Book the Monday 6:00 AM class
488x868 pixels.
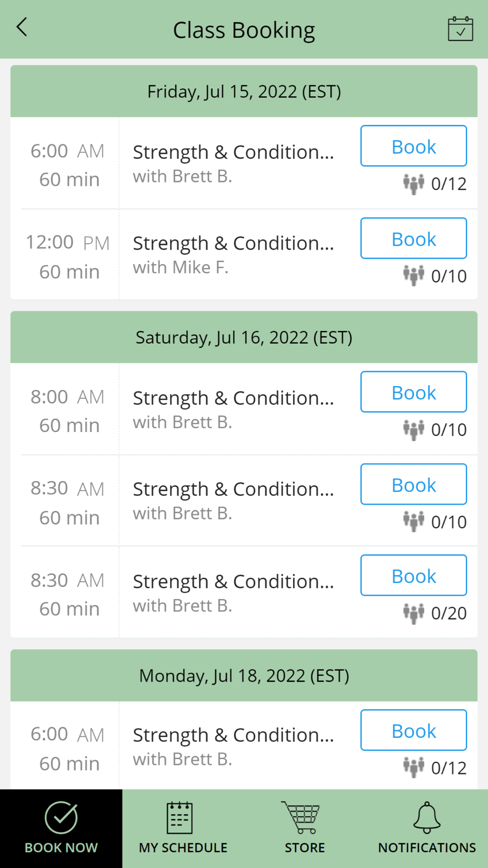pos(413,730)
